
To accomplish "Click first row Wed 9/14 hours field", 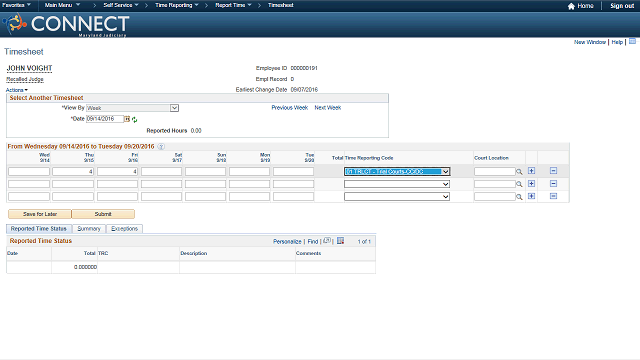I will [x=29, y=172].
